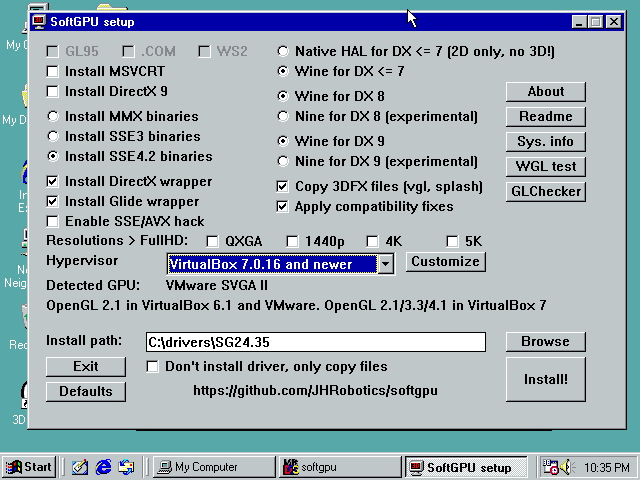Switch to softgpu taskbar window
Screen dimensions: 640x480
[x=340, y=467]
